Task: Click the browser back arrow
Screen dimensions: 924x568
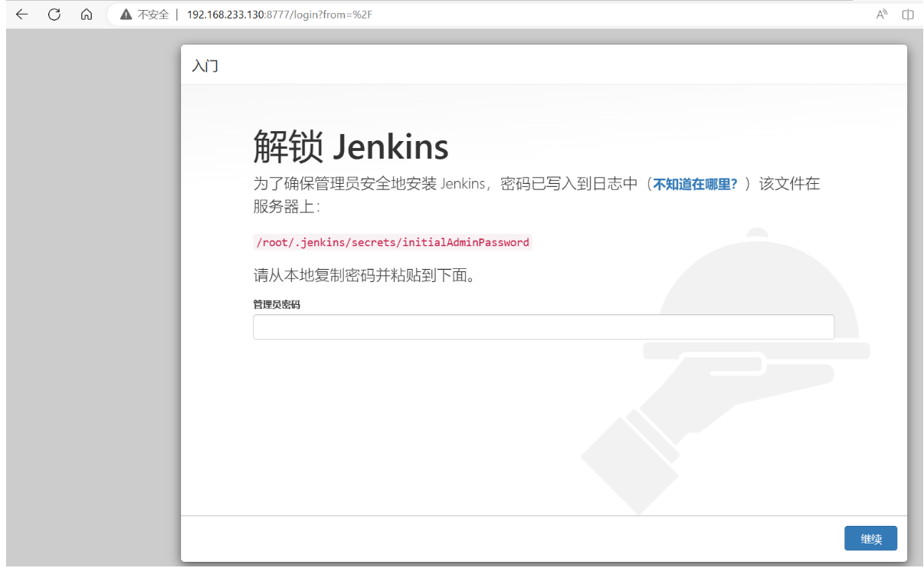Action: (21, 15)
